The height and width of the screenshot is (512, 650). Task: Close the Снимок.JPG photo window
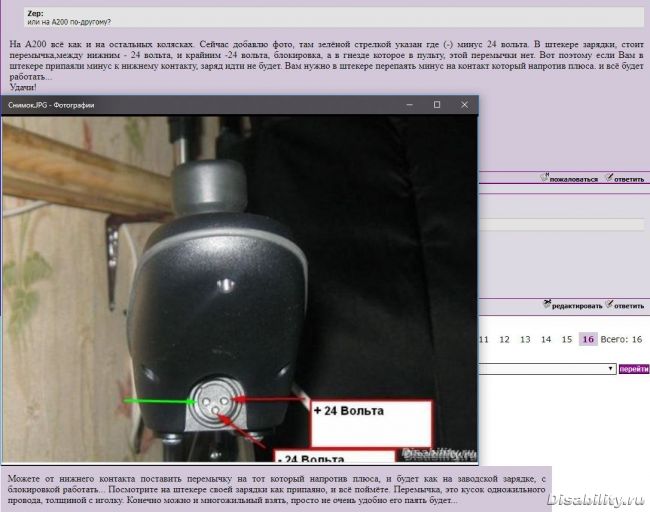click(464, 105)
